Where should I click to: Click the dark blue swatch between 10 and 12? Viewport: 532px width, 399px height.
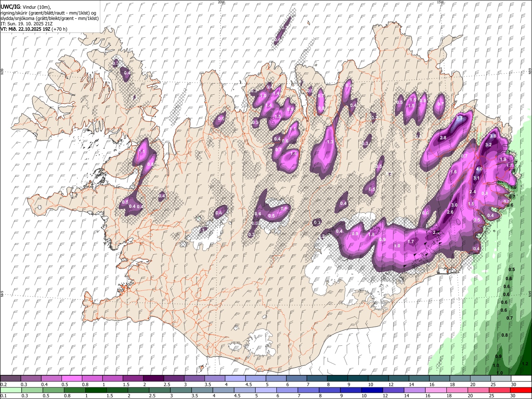pyautogui.click(x=372, y=390)
